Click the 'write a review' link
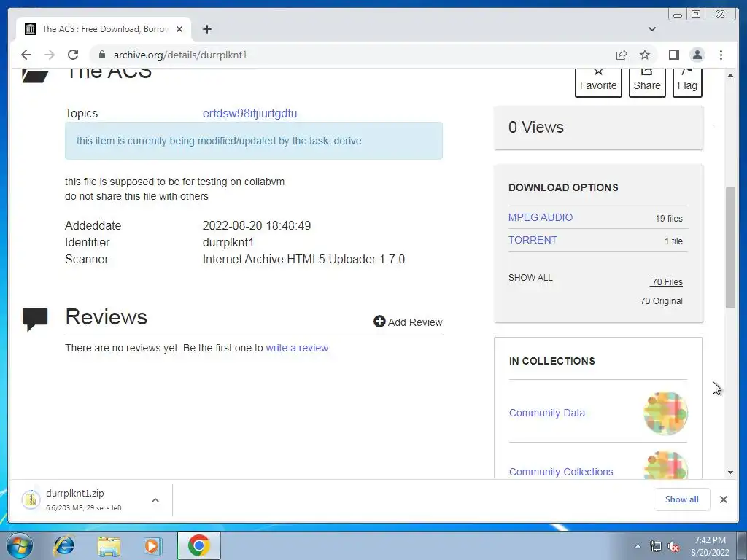Viewport: 747px width, 560px height. (298, 348)
